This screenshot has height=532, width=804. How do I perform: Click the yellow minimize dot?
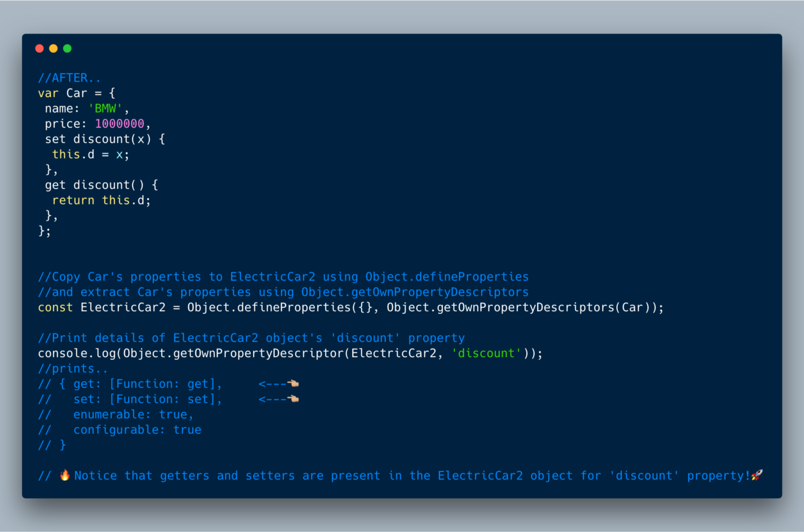[x=53, y=49]
